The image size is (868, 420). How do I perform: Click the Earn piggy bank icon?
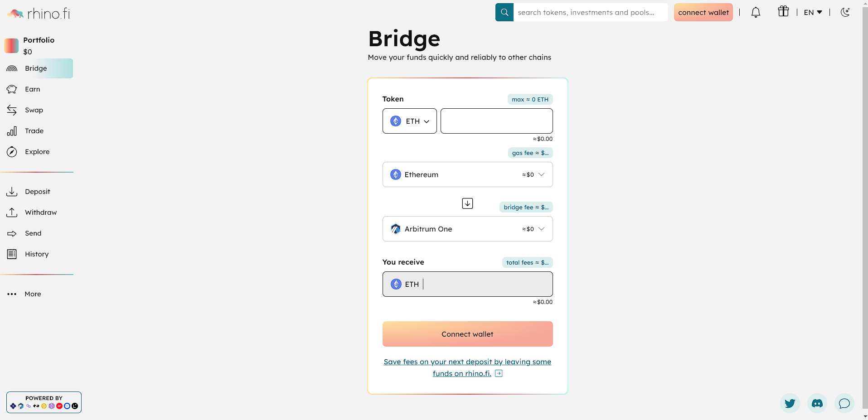pyautogui.click(x=12, y=89)
